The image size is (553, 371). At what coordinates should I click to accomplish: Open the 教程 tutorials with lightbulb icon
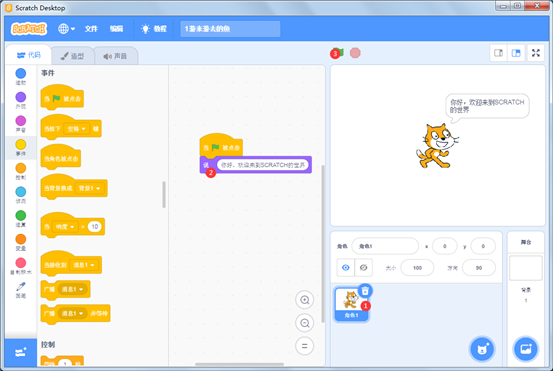153,29
